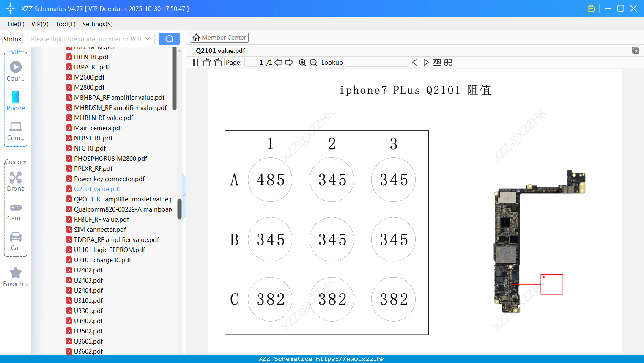Open the model number dropdown arrow
644x363 pixels.
point(148,39)
